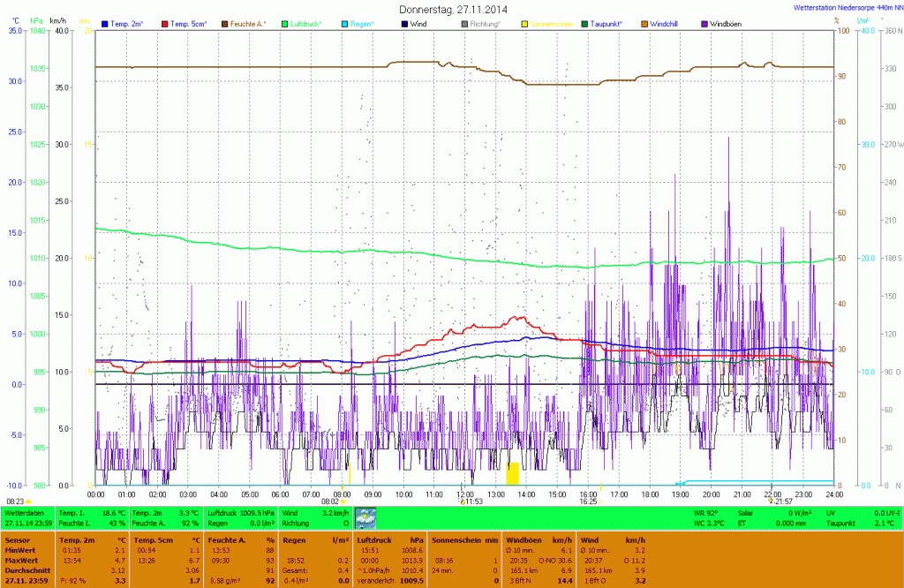904x588 pixels.
Task: Click the weather forecast icon in green bar
Action: (x=365, y=517)
